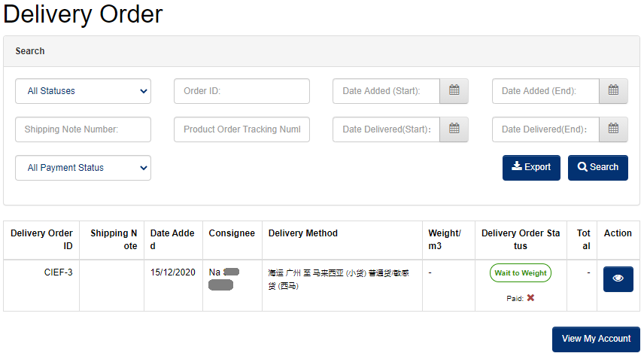Click the red unpaid cross mark
Viewport: 644px width, 356px height.
[x=530, y=298]
